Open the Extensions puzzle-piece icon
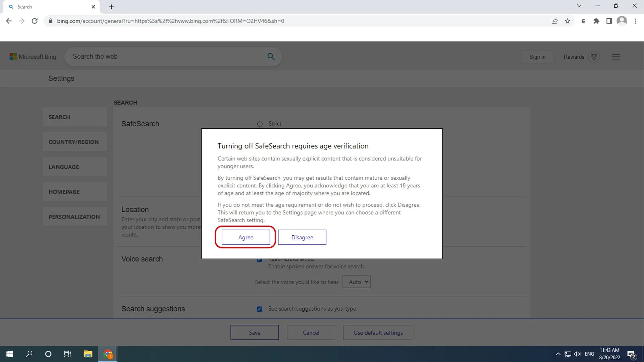Viewport: 644px width, 362px height. (596, 21)
